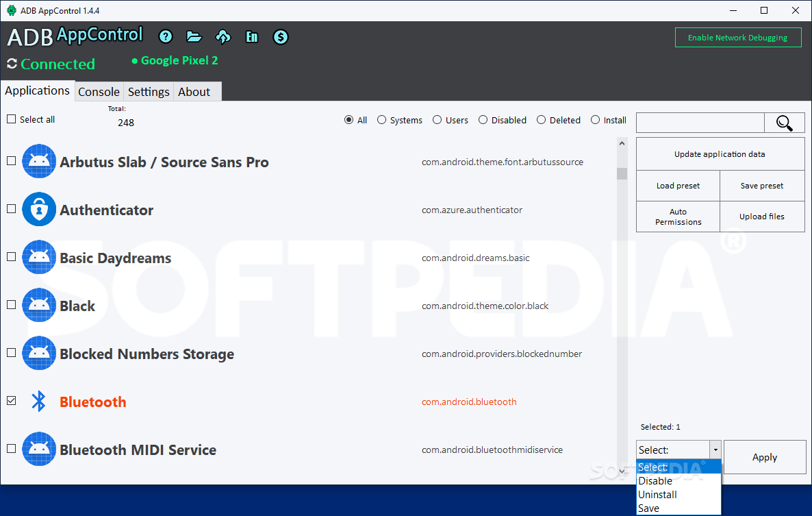Select the All filter radio button

click(349, 120)
